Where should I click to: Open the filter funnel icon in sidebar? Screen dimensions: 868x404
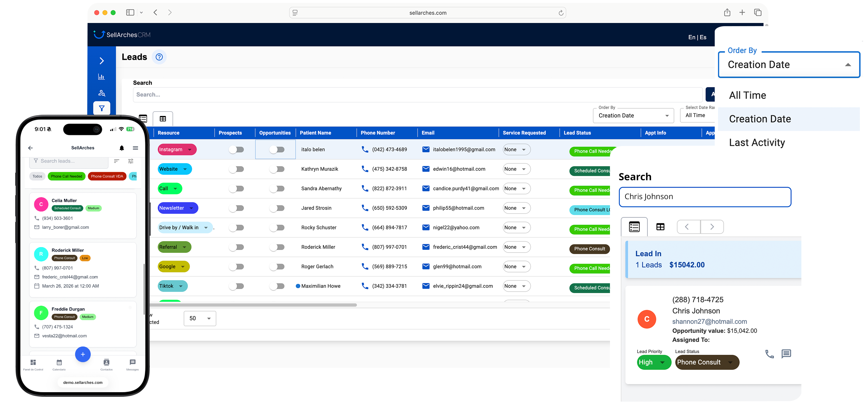coord(101,108)
